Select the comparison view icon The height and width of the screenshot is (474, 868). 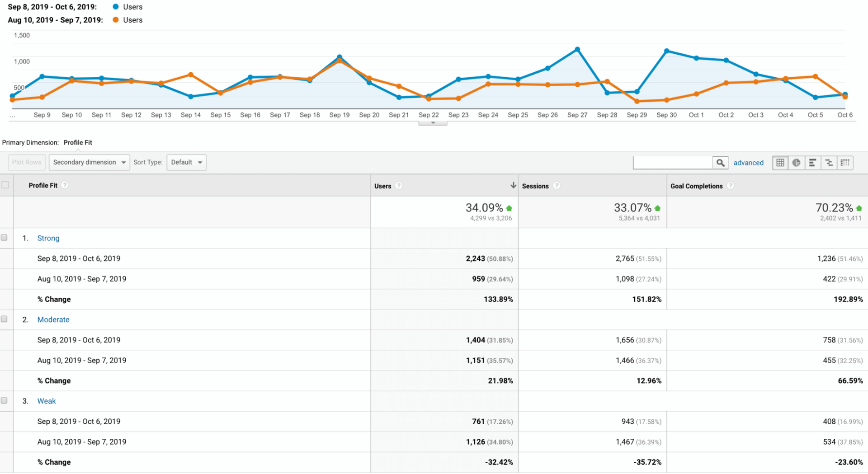click(x=829, y=163)
